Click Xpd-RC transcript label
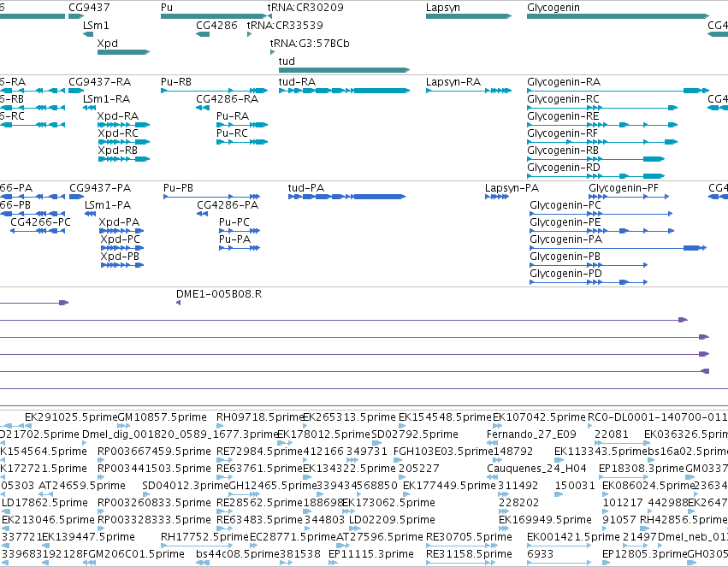Viewport: 728px width, 567px height. pyautogui.click(x=118, y=133)
